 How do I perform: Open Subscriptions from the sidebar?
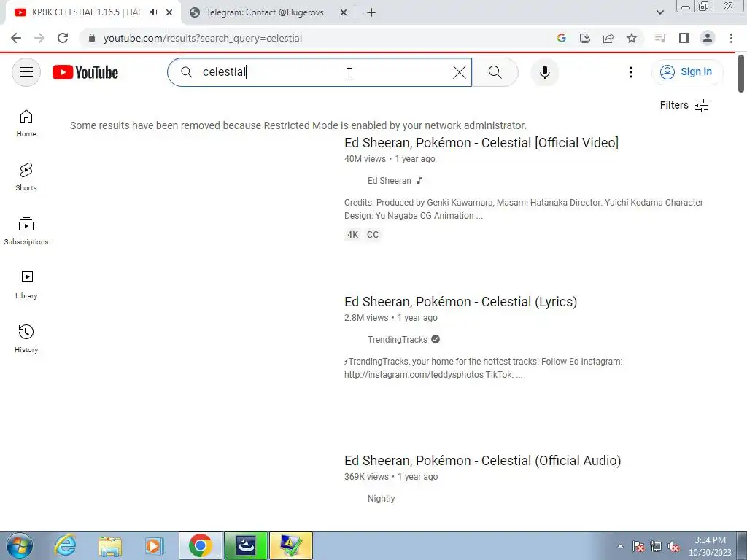pos(26,231)
